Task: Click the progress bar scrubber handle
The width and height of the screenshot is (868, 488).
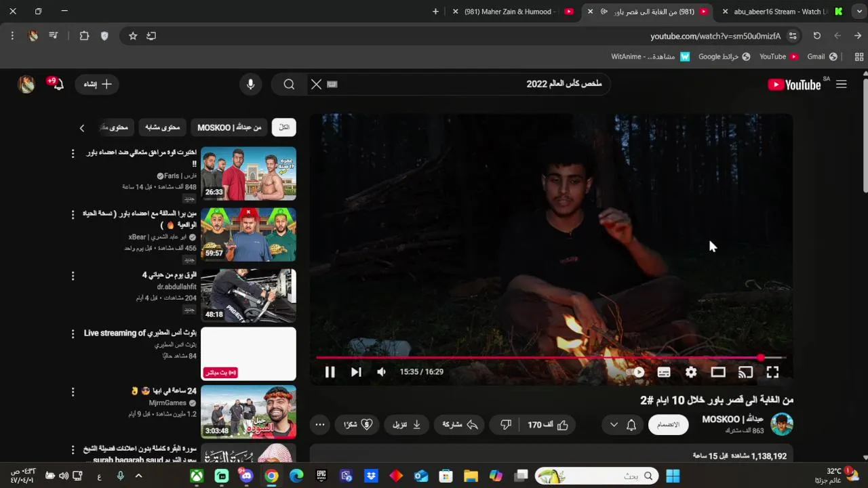Action: (761, 357)
